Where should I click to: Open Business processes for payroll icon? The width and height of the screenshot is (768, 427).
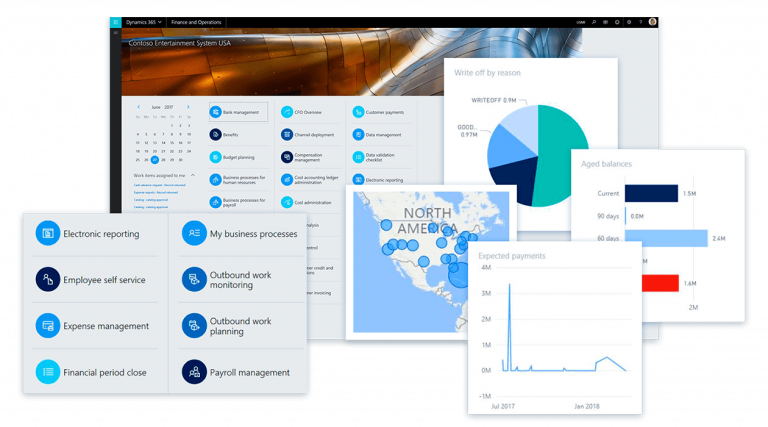click(x=216, y=202)
